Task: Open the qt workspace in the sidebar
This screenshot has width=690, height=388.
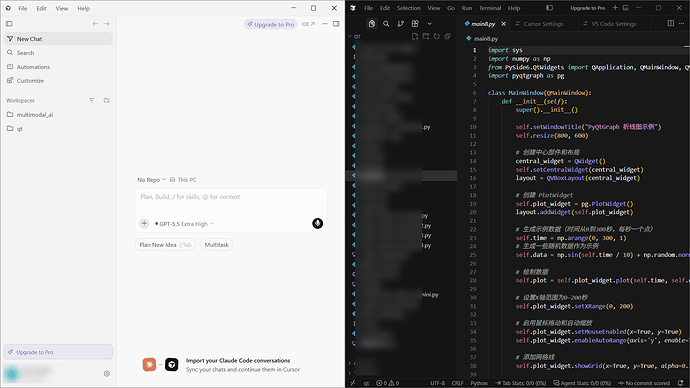Action: [58, 129]
